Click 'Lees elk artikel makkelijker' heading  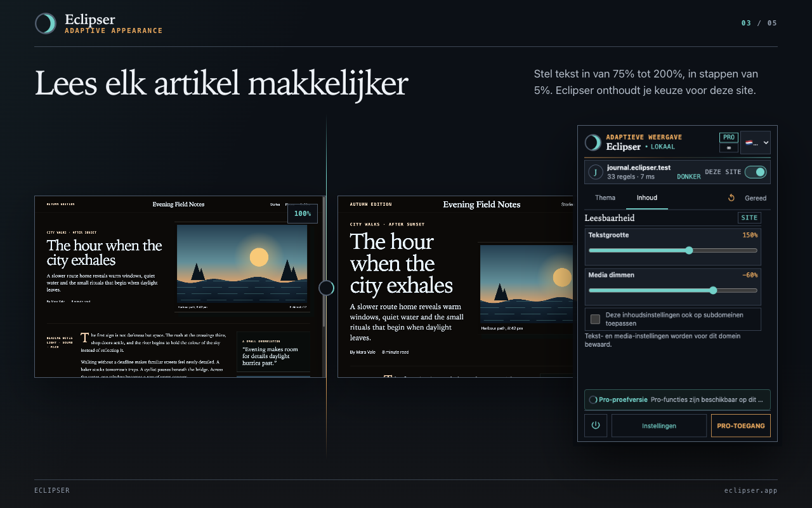221,84
